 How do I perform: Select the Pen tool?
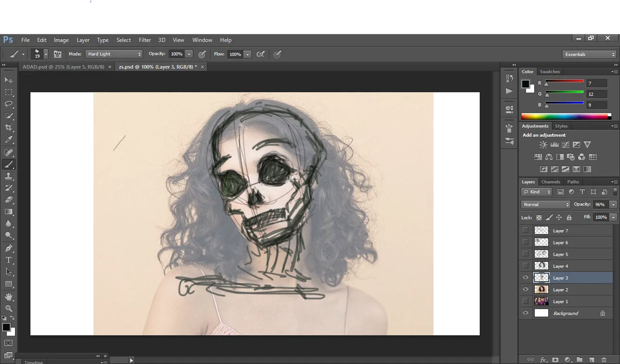click(x=9, y=248)
